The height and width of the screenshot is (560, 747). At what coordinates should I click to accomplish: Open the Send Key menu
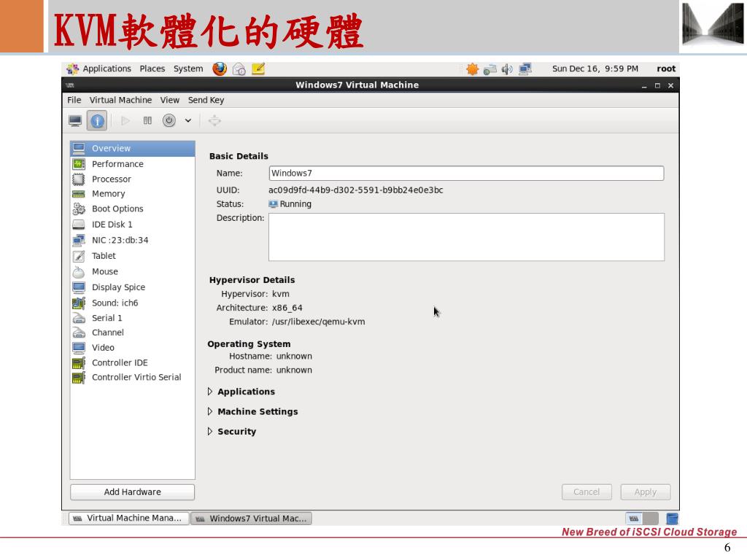206,100
